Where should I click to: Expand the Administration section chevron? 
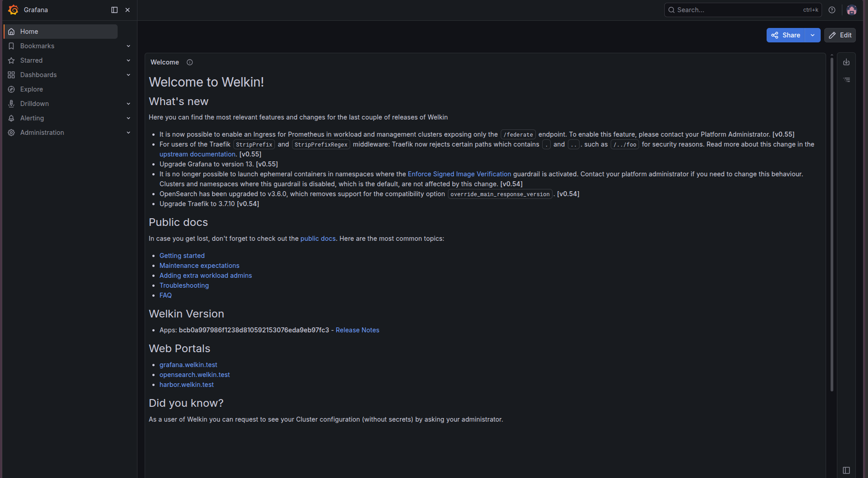128,133
